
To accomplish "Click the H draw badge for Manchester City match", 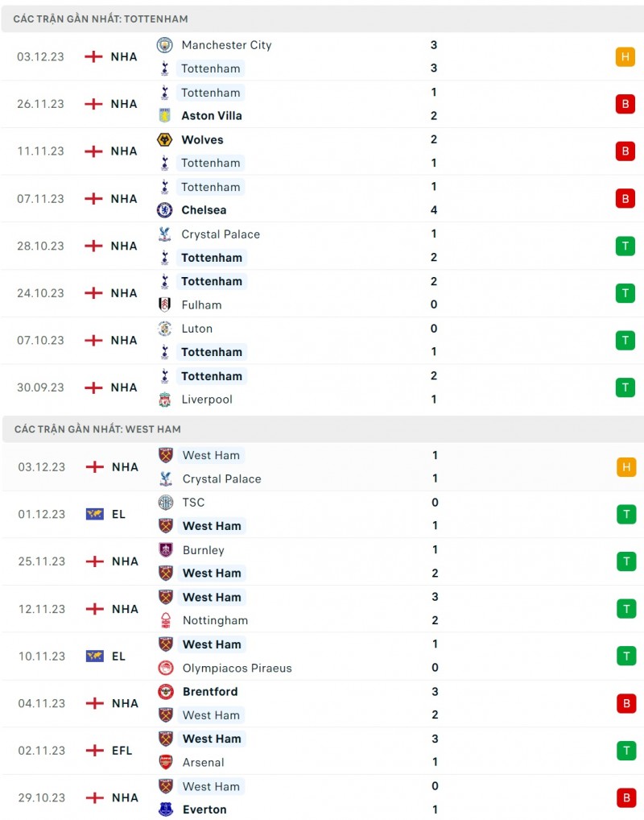I will tap(625, 56).
